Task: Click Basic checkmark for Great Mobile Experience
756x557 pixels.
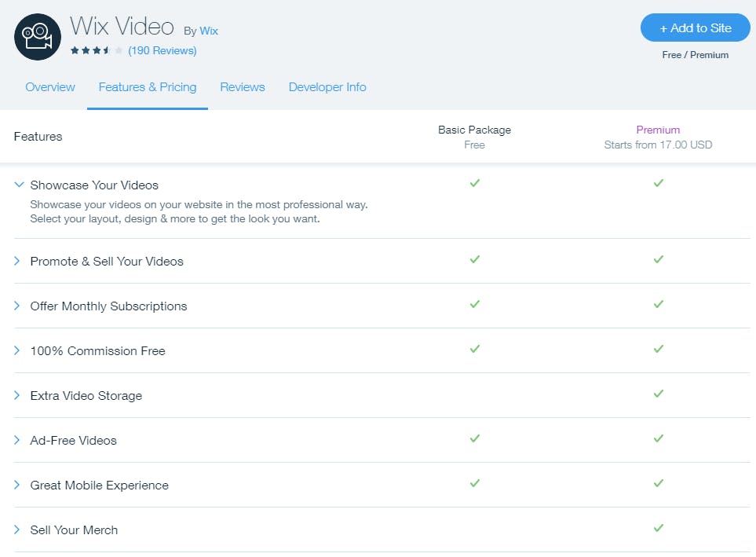Action: [x=475, y=482]
